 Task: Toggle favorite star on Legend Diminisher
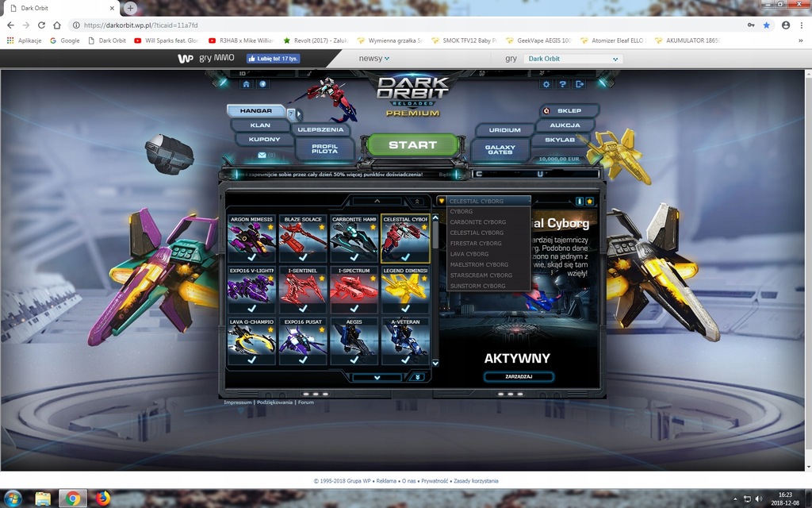(424, 279)
